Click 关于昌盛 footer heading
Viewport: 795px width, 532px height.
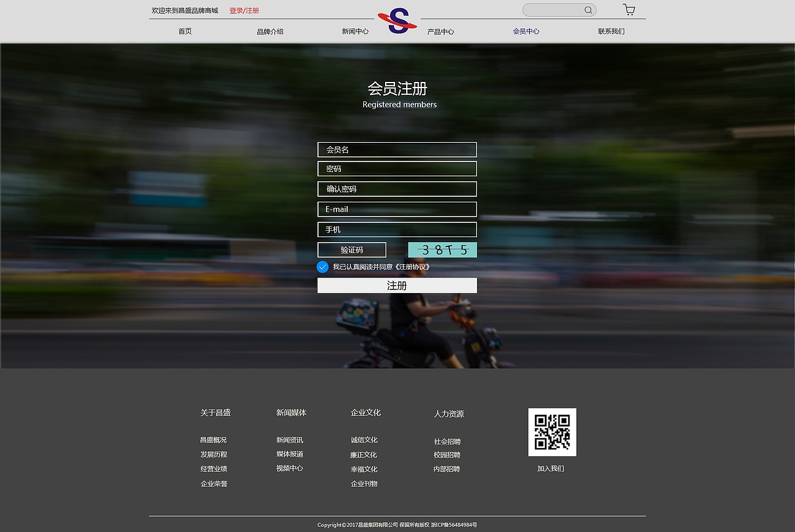(x=216, y=412)
